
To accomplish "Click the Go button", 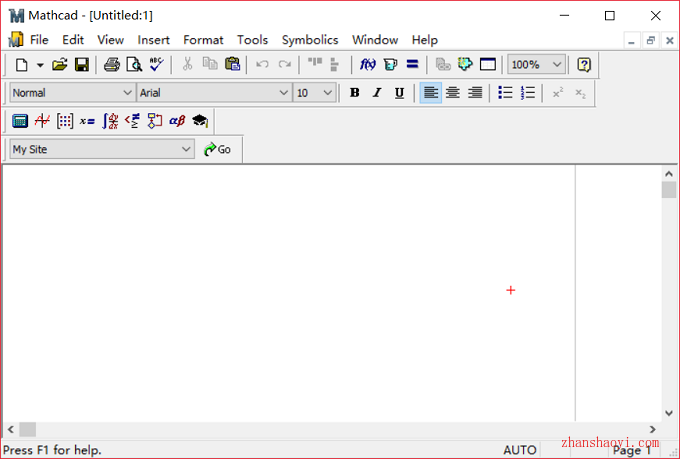I will [x=217, y=149].
